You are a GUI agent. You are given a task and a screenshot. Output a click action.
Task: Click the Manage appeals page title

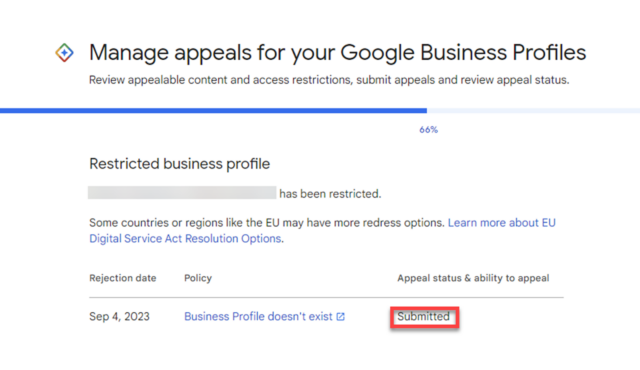coord(338,53)
